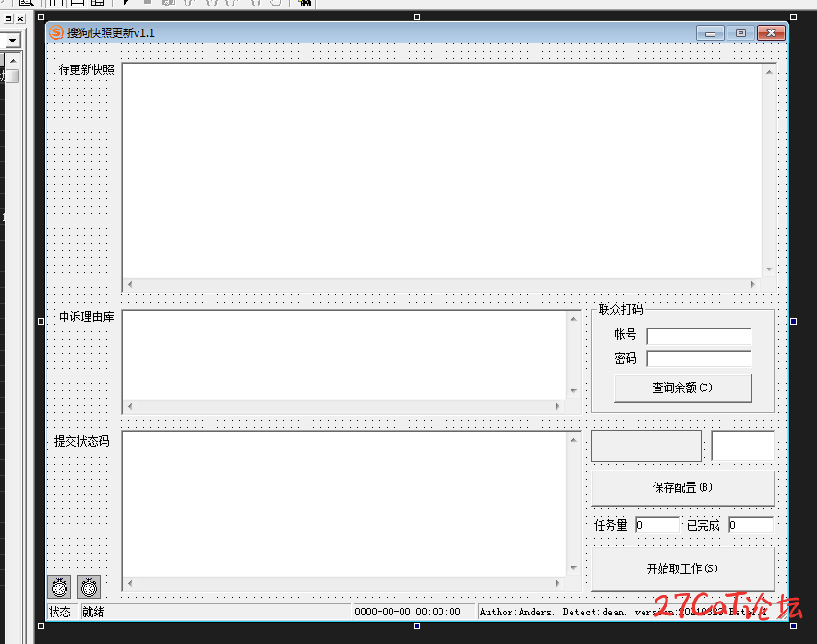The image size is (817, 644).
Task: Close the 搜狗快照更新v1.1 form window
Action: (x=771, y=33)
